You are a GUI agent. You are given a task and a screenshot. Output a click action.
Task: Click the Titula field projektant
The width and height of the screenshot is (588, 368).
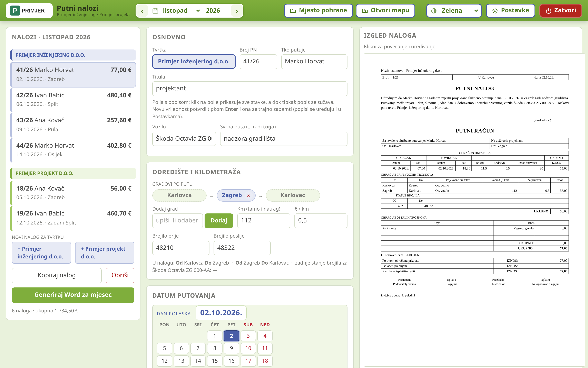250,89
